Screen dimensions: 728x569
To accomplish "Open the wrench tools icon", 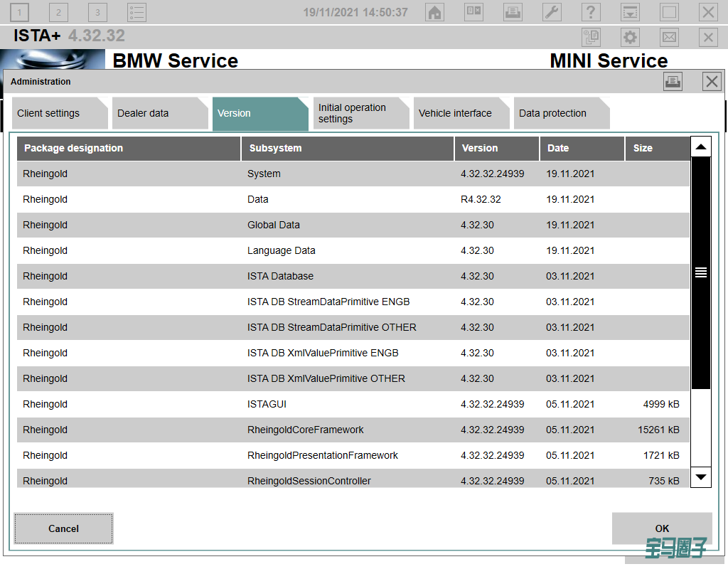I will [x=552, y=12].
